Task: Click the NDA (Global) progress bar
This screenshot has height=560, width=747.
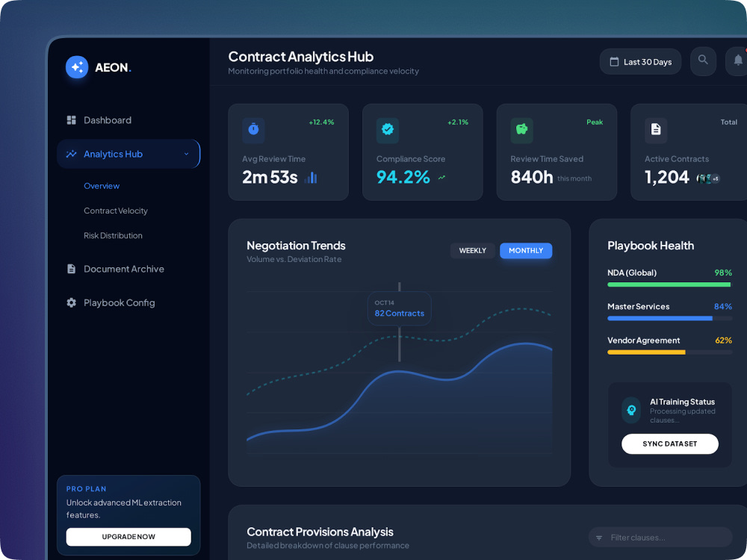Action: click(x=670, y=284)
